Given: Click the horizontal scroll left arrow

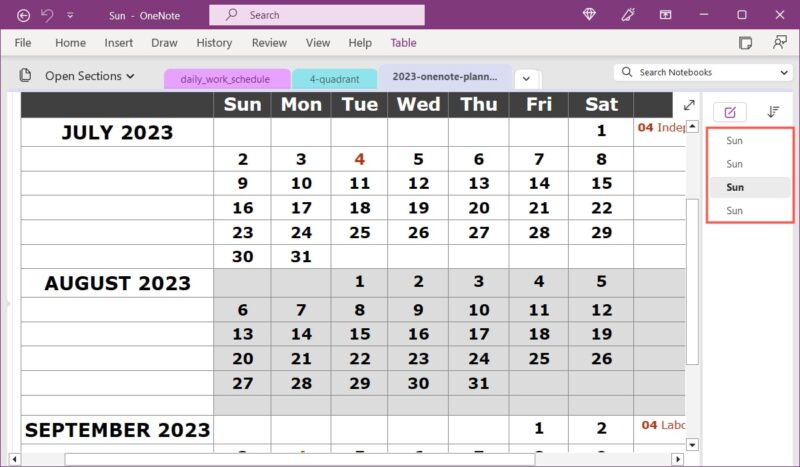Looking at the screenshot, I should (14, 459).
